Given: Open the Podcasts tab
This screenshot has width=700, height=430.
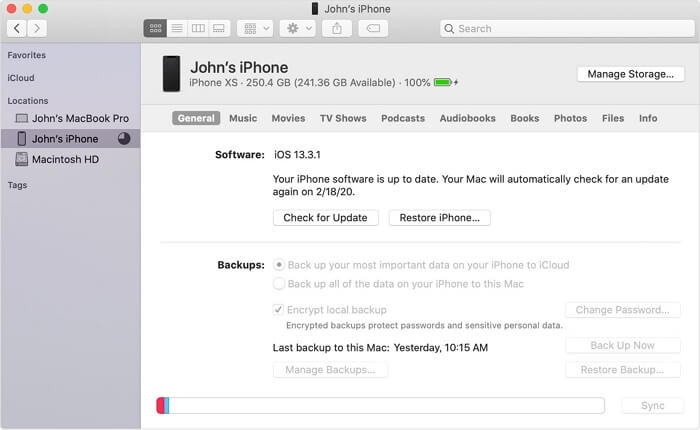Looking at the screenshot, I should (x=403, y=118).
